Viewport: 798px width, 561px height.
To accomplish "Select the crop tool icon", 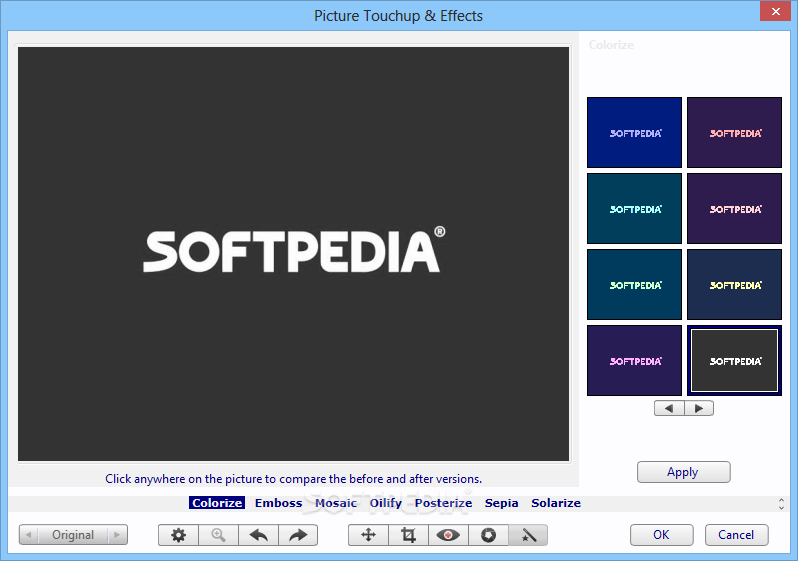I will (408, 535).
